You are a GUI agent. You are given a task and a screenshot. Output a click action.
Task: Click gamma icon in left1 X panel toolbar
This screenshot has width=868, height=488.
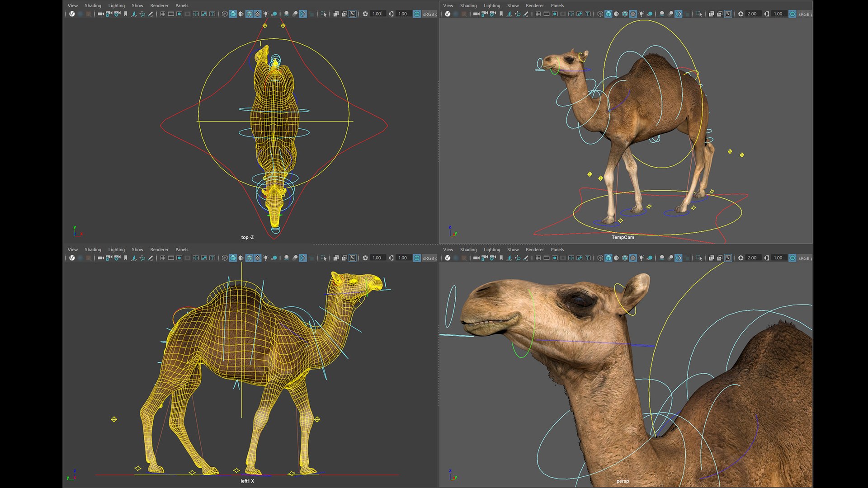click(x=391, y=258)
